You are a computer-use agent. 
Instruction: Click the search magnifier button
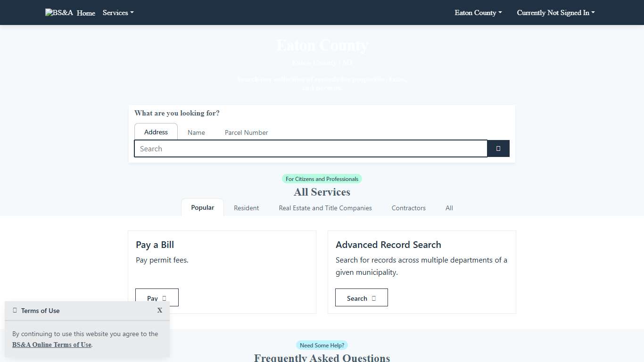tap(498, 148)
